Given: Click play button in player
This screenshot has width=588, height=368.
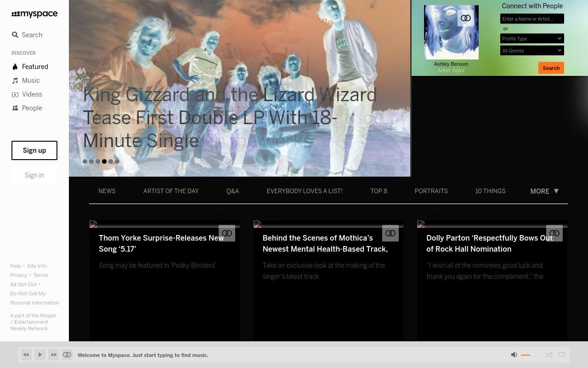Looking at the screenshot, I should 40,355.
